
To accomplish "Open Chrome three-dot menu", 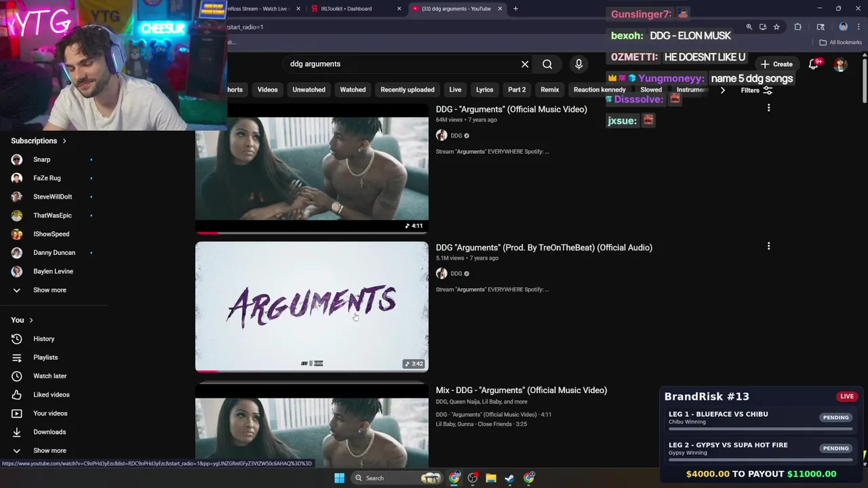I will point(859,27).
